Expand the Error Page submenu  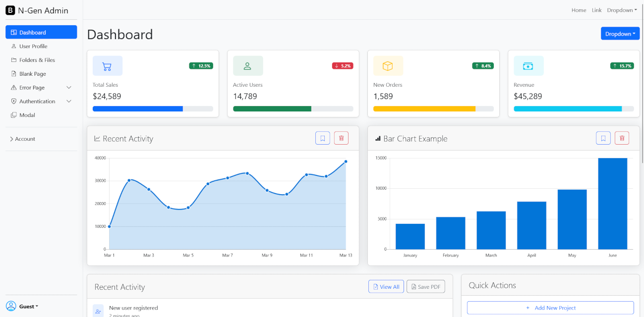[41, 88]
